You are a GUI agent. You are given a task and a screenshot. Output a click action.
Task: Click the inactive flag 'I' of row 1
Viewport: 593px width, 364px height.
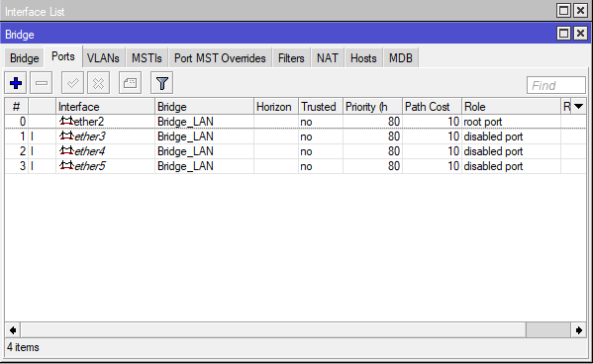tap(32, 136)
